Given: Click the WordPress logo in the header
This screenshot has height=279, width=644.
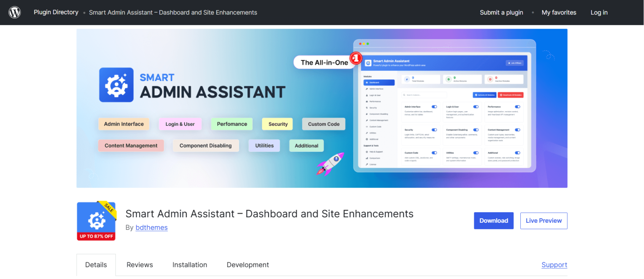Looking at the screenshot, I should pyautogui.click(x=15, y=13).
